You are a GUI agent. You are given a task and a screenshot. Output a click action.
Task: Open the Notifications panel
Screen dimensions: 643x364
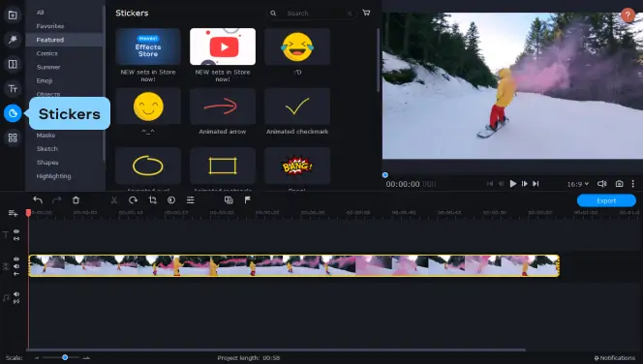point(615,358)
